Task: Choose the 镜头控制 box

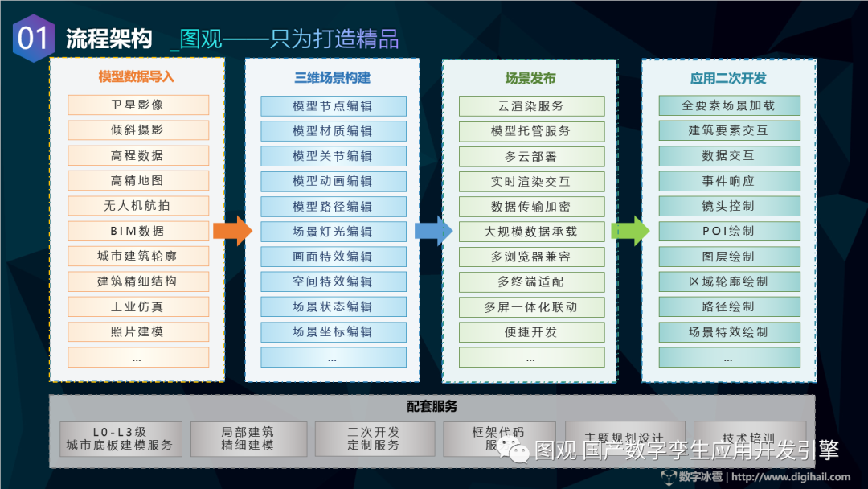Action: [729, 206]
